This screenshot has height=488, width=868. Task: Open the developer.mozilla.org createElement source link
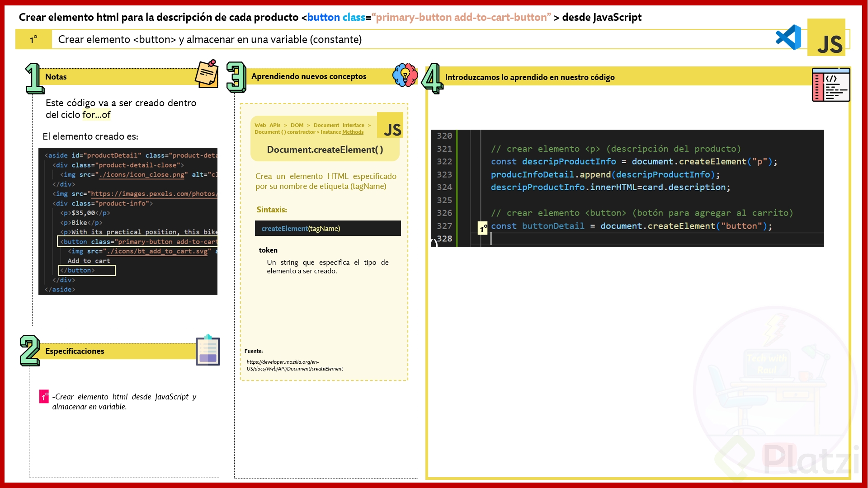pyautogui.click(x=295, y=365)
